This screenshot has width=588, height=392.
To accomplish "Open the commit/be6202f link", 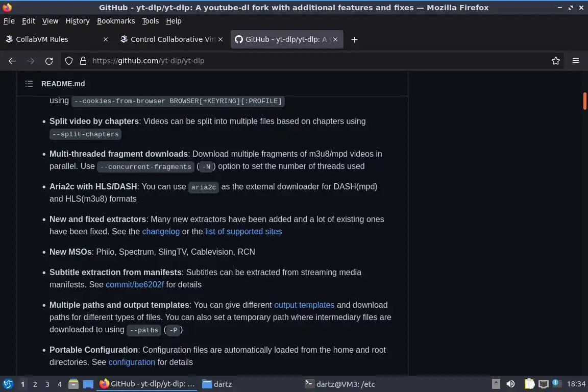I will tap(135, 285).
